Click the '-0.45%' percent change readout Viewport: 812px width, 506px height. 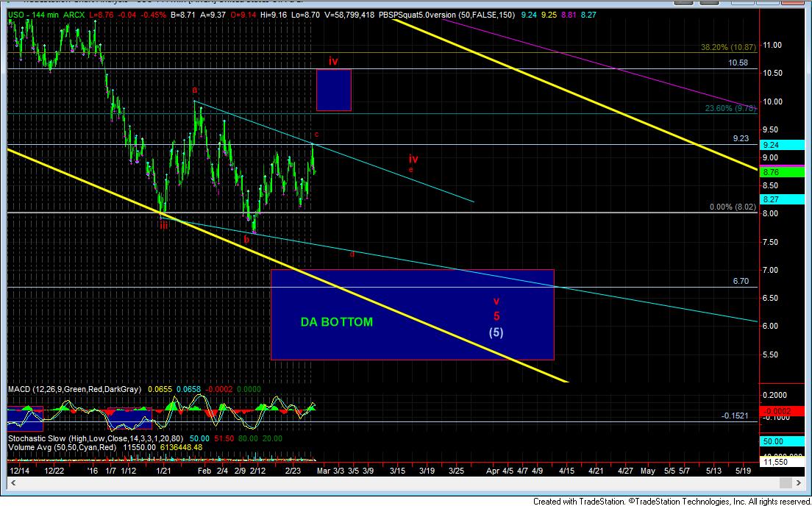[x=152, y=15]
